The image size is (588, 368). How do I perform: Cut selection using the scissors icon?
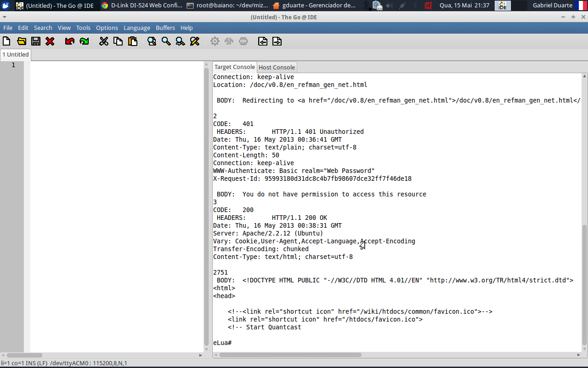click(x=104, y=41)
